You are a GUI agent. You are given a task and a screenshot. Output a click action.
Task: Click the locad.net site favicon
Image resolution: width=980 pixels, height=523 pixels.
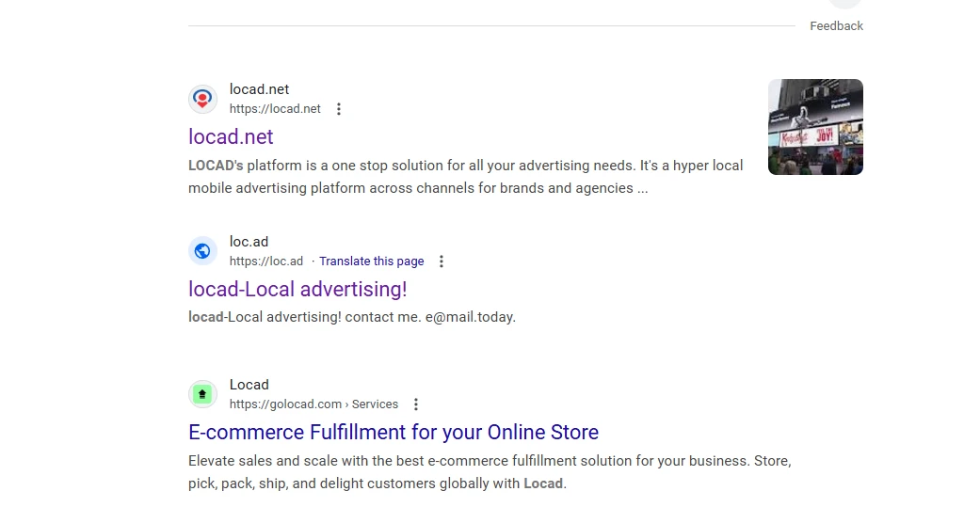(202, 99)
